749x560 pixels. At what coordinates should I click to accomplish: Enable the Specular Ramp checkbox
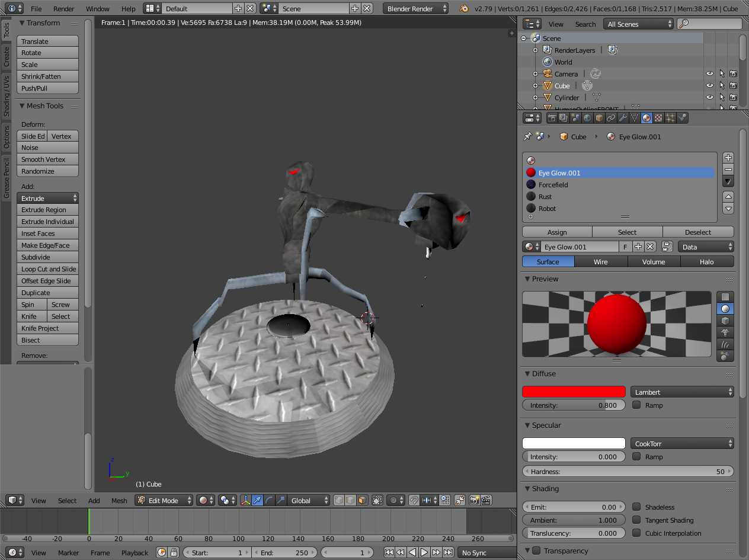coord(636,456)
